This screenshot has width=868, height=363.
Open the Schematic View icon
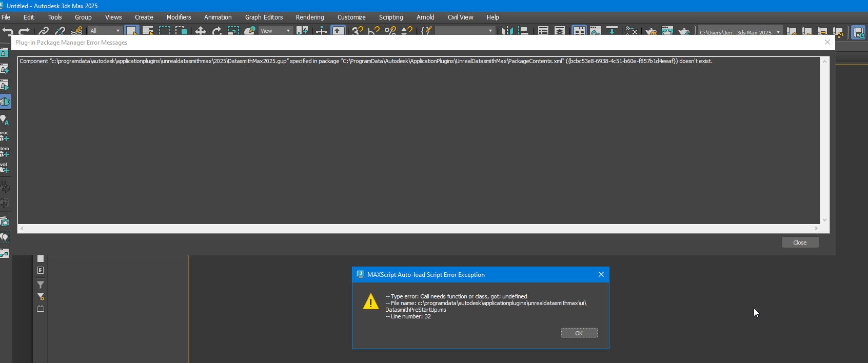(x=611, y=31)
